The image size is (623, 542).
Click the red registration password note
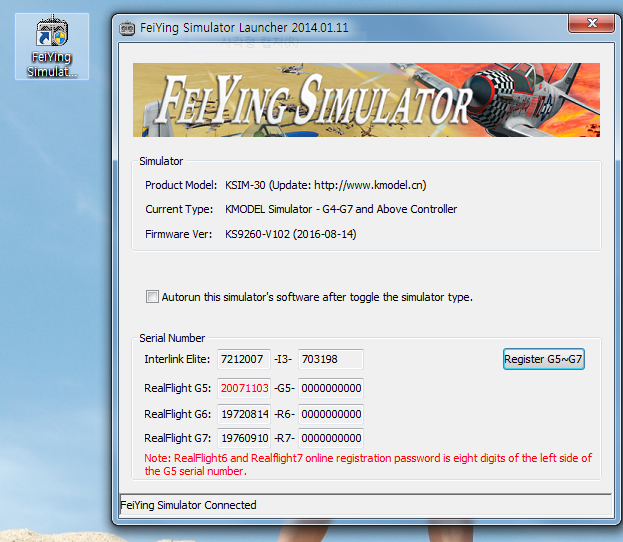pyautogui.click(x=368, y=465)
